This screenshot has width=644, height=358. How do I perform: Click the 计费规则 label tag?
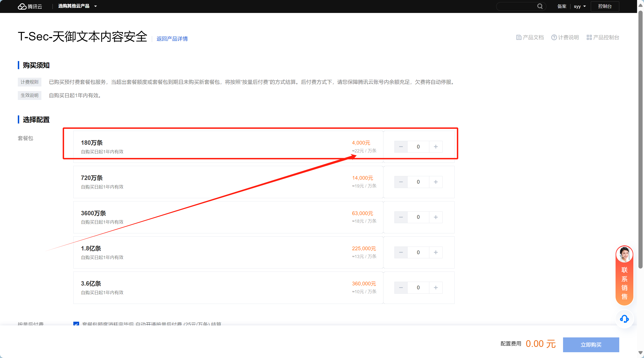click(30, 82)
